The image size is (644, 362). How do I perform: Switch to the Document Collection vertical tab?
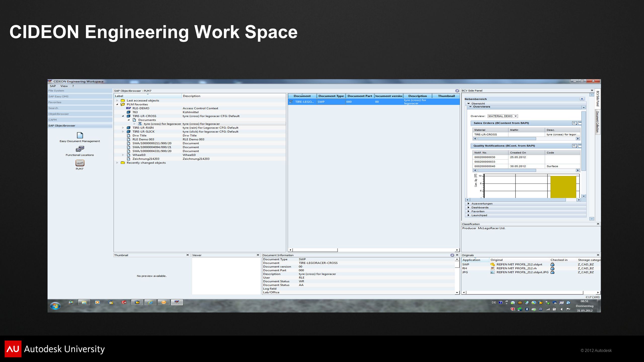pos(597,122)
